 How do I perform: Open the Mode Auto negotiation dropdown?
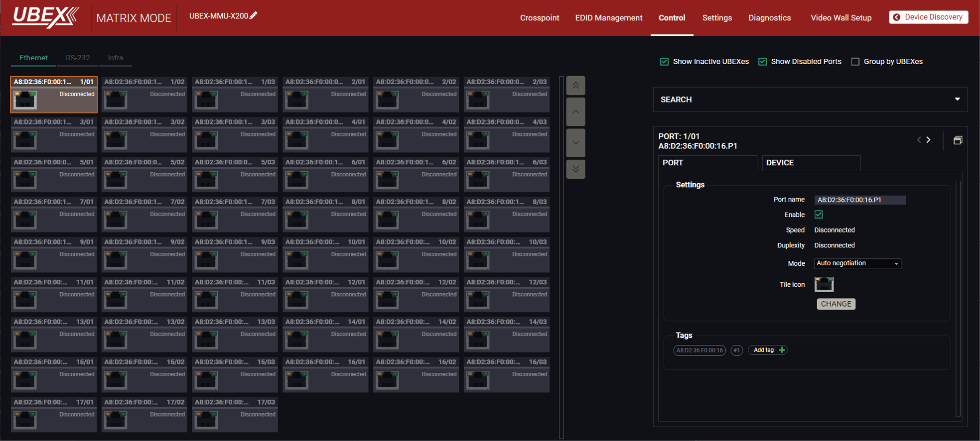click(857, 263)
